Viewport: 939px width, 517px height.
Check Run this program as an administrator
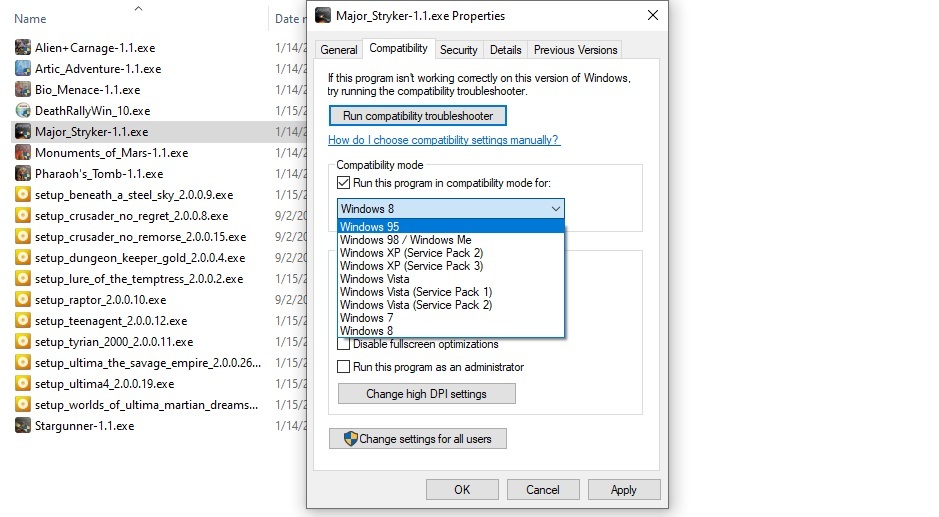[x=343, y=367]
